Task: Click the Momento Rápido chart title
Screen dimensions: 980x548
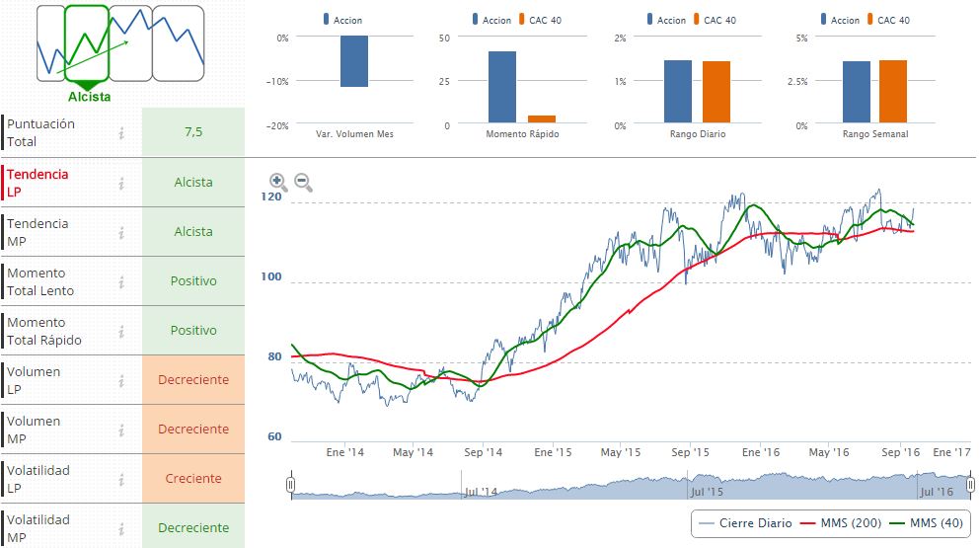Action: tap(522, 134)
